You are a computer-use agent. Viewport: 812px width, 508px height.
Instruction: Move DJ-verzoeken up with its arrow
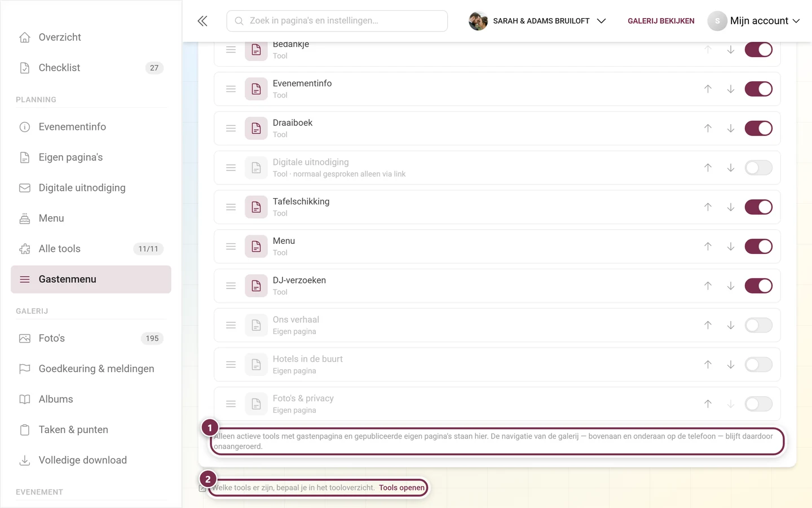point(708,286)
